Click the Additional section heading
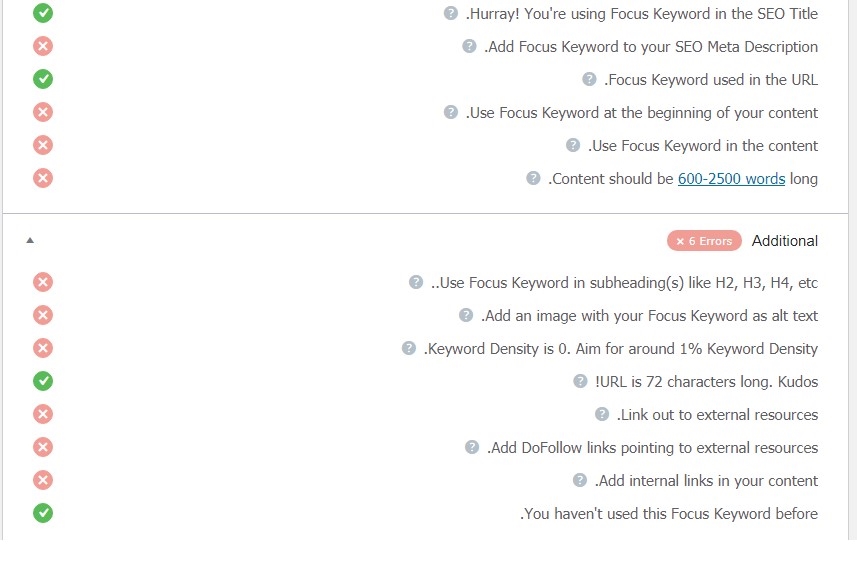This screenshot has width=857, height=568. tap(785, 241)
